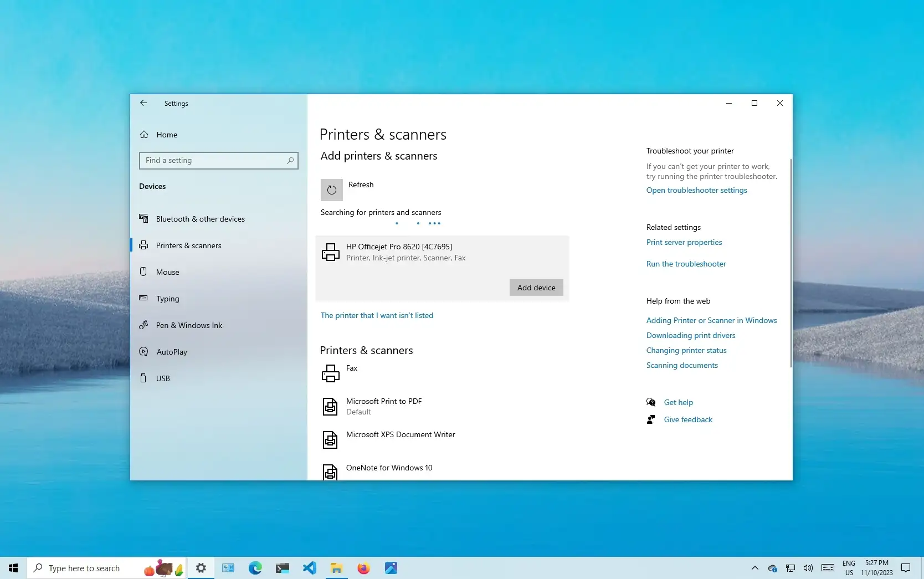Click the ENG US language indicator
The image size is (924, 579).
coord(849,568)
